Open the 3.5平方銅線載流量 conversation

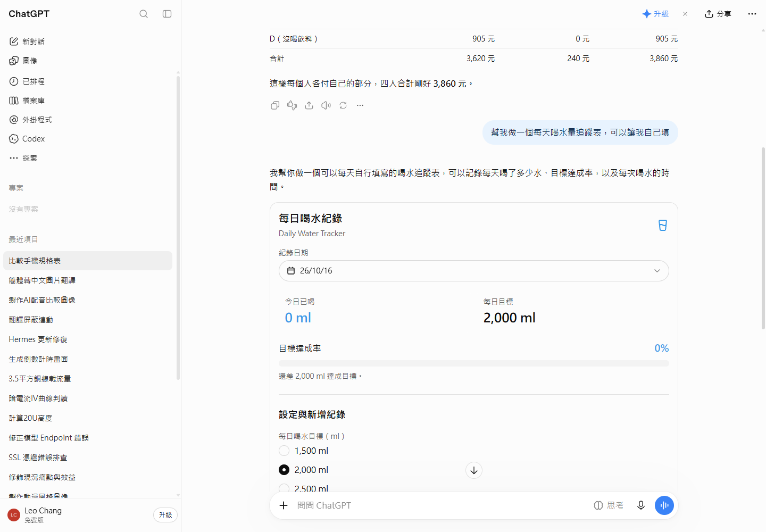tap(88, 379)
